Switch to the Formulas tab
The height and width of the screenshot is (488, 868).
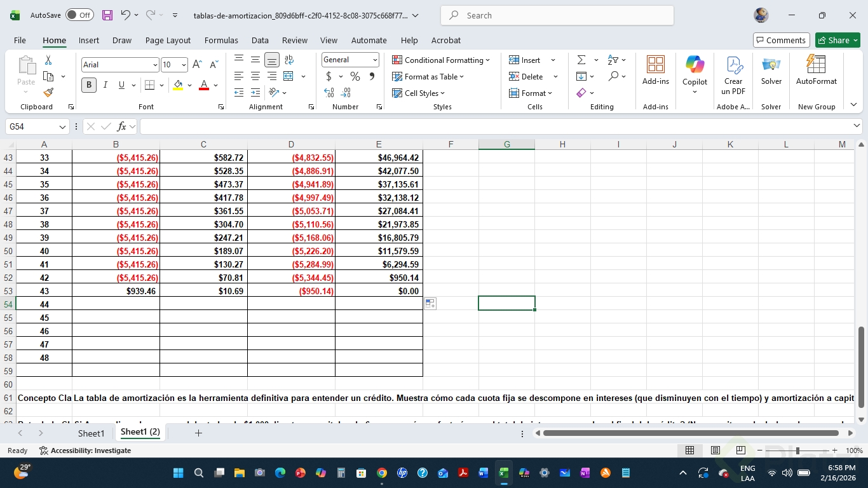[221, 40]
